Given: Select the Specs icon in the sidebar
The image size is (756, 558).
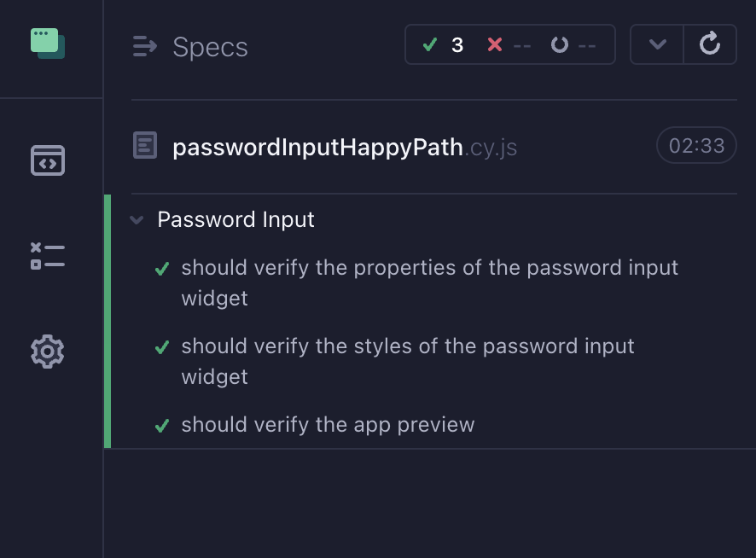Looking at the screenshot, I should [49, 160].
